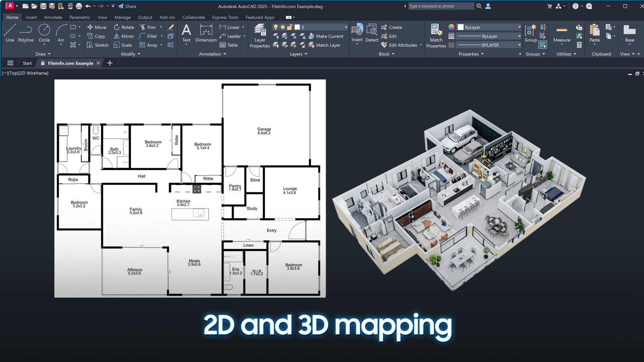Viewport: 644px width, 362px height.
Task: Click the keyword search input field
Action: 439,6
